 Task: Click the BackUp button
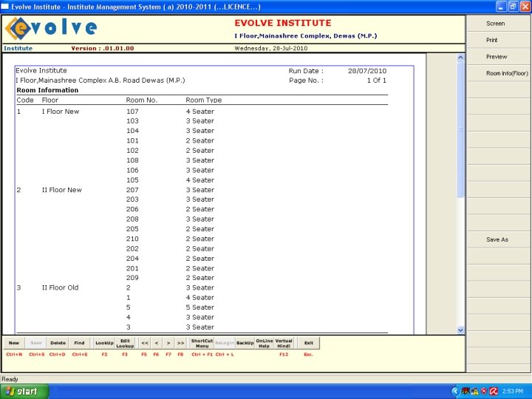(245, 344)
